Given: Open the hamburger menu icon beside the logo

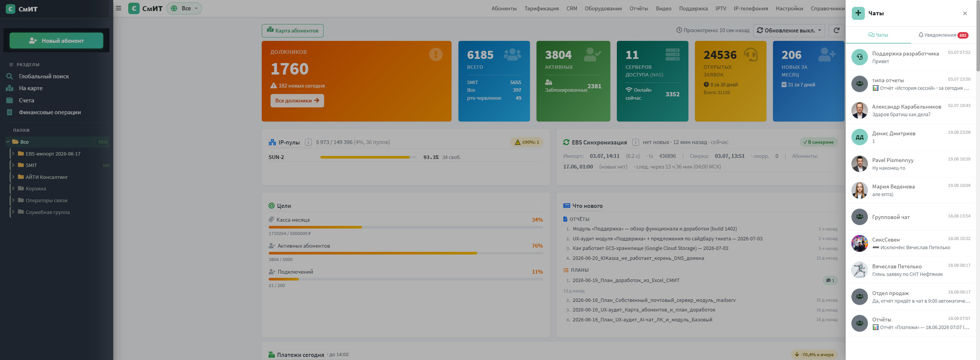Looking at the screenshot, I should (x=119, y=8).
